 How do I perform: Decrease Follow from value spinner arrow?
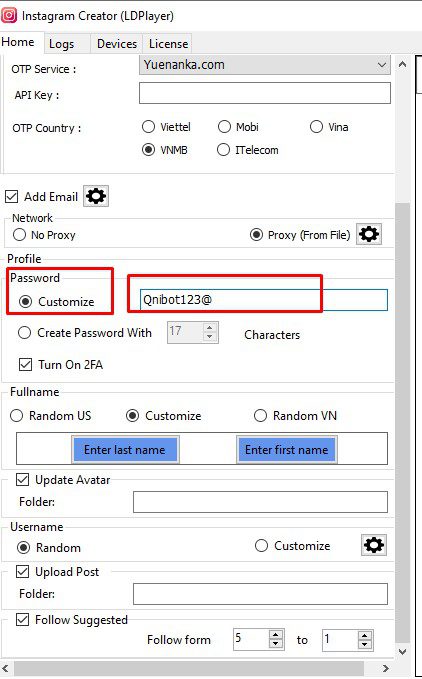[x=276, y=644]
